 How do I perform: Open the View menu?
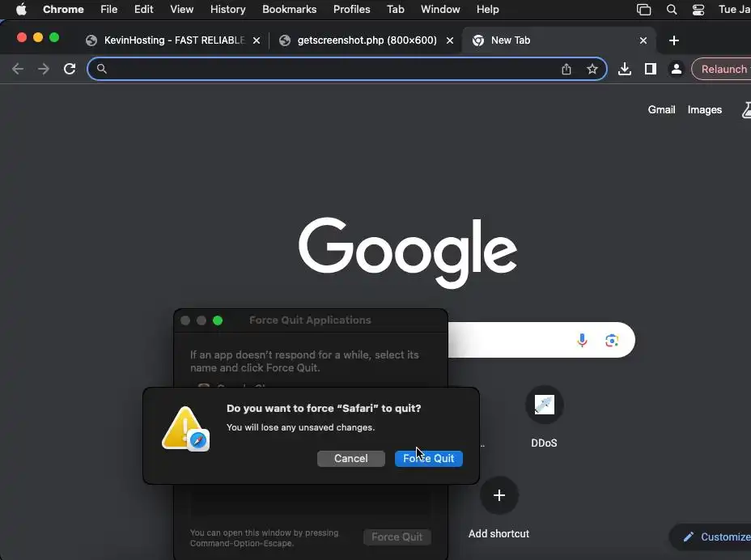pyautogui.click(x=181, y=9)
